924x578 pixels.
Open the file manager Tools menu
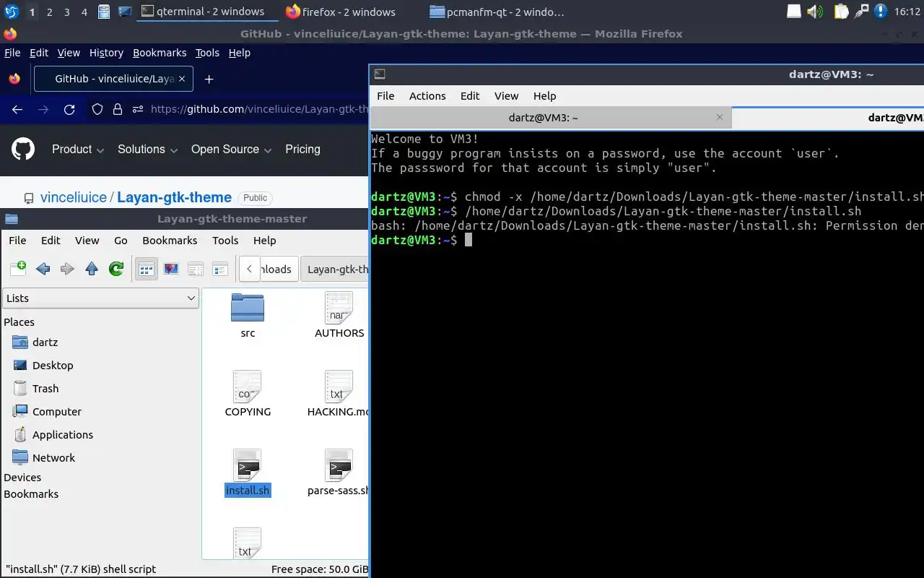click(225, 240)
